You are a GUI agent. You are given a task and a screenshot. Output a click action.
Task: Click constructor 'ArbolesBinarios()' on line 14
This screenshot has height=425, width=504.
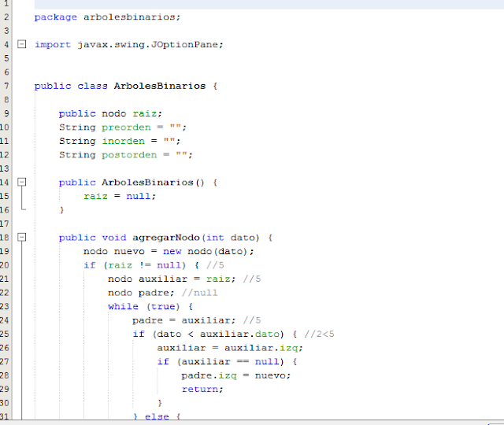coord(153,183)
